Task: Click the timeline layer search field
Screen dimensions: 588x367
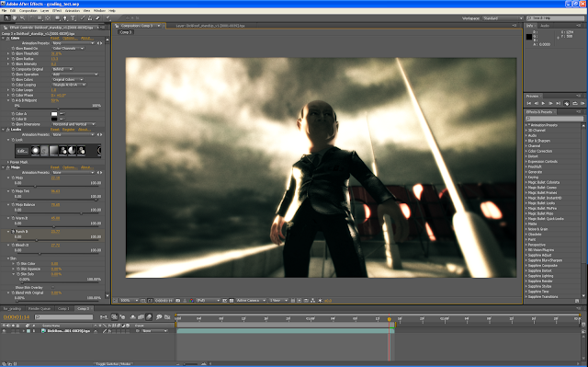Action: (x=63, y=317)
